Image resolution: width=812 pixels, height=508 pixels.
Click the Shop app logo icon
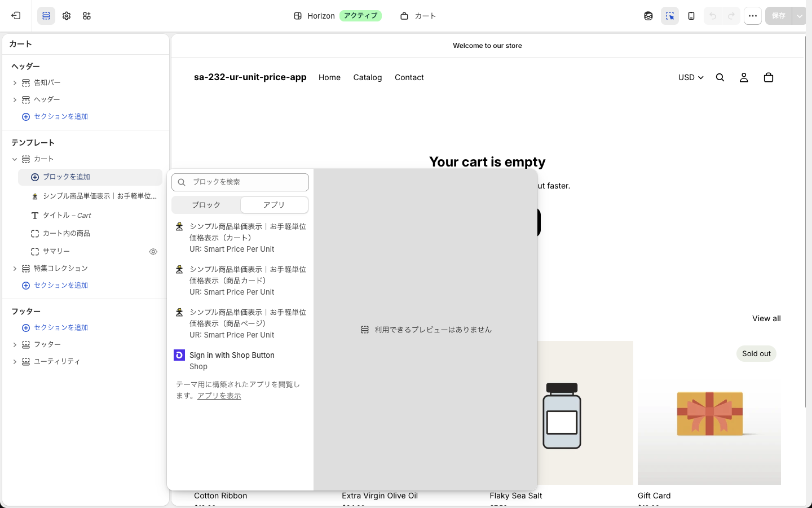(x=179, y=355)
